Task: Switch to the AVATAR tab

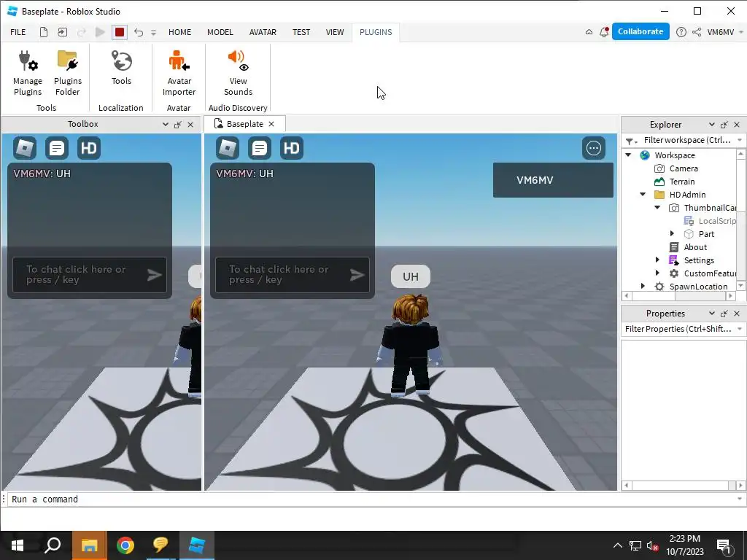Action: 263,32
